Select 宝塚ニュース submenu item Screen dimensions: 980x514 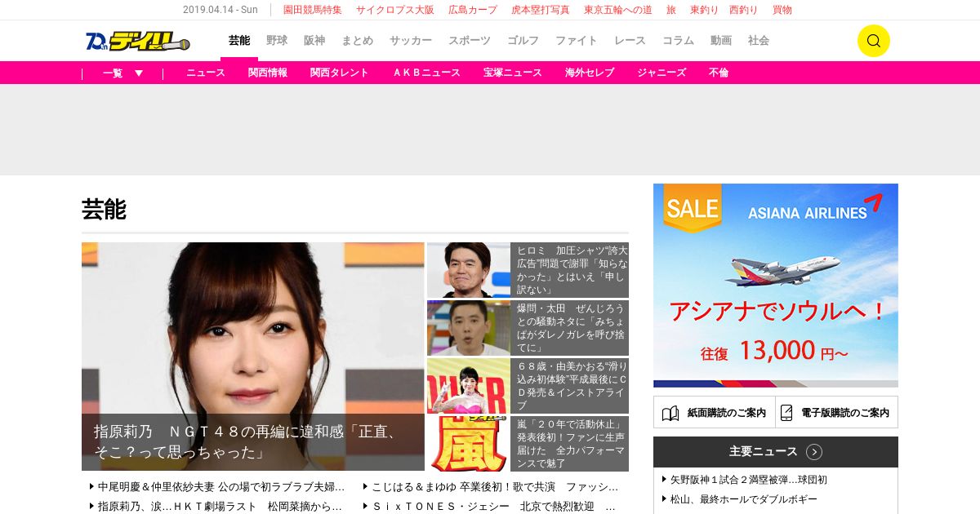[513, 73]
